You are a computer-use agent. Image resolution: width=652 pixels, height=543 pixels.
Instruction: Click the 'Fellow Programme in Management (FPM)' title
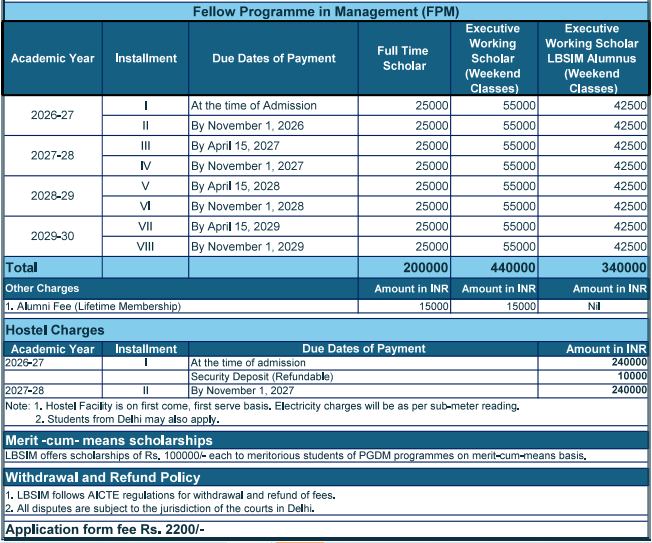[325, 11]
